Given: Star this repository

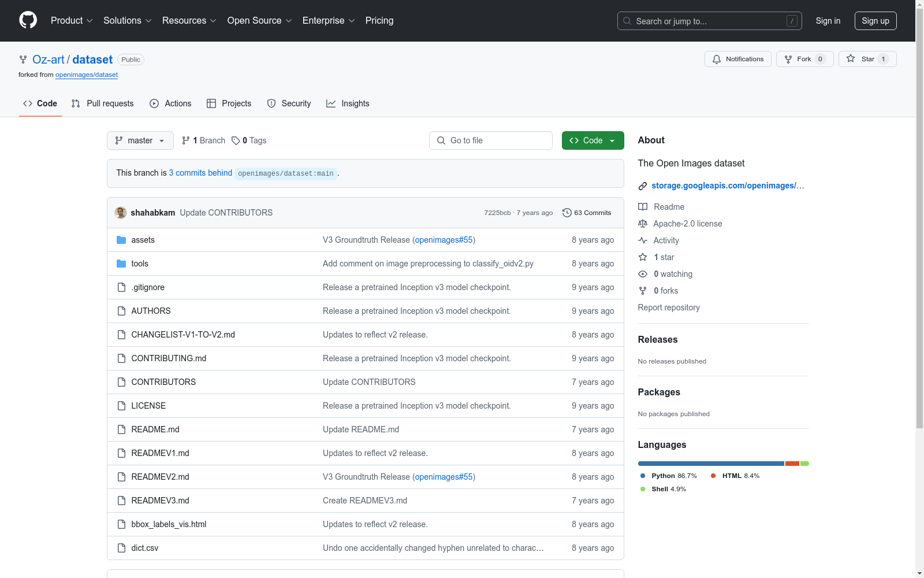Looking at the screenshot, I should click(x=867, y=59).
